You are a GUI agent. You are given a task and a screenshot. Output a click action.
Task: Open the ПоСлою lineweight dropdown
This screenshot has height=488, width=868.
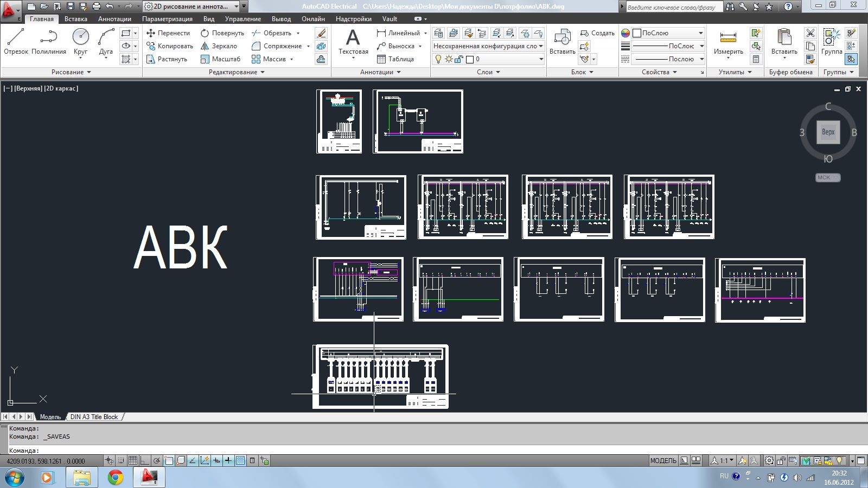[x=668, y=46]
